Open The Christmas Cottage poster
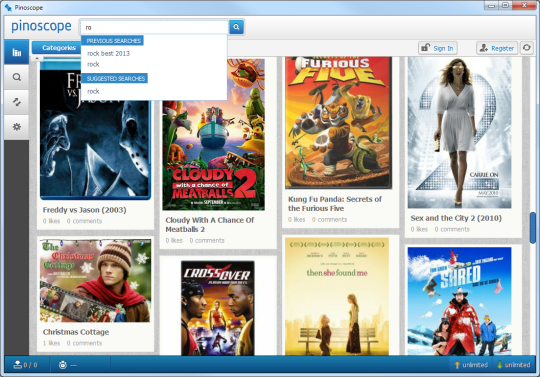Image resolution: width=540 pixels, height=377 pixels. (95, 281)
